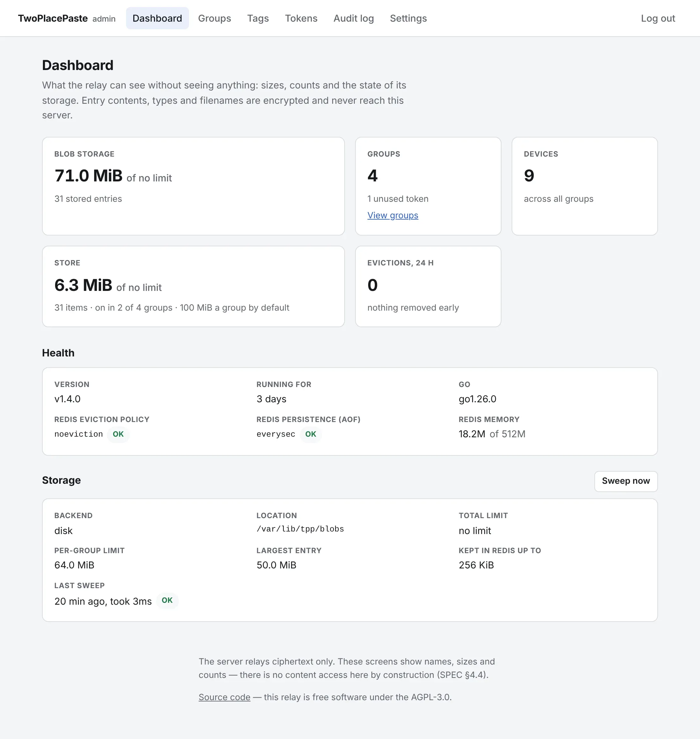
Task: Click the no limit total limit value
Action: [x=475, y=531]
